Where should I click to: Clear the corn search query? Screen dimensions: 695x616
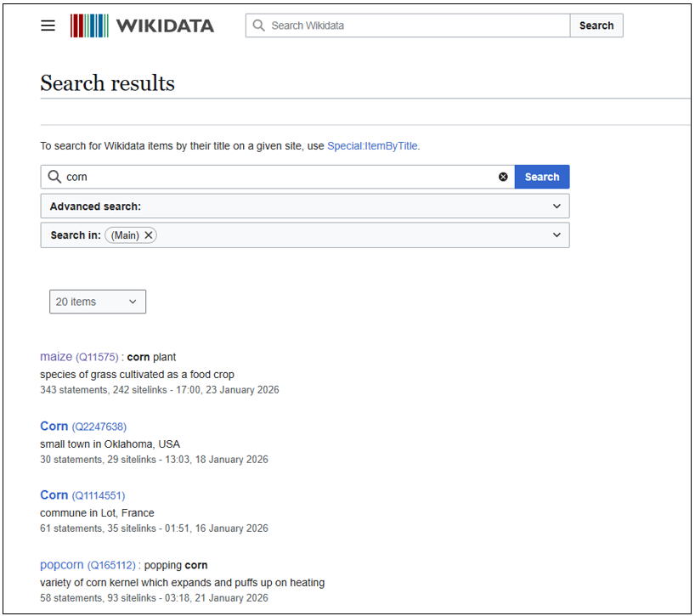pyautogui.click(x=503, y=177)
